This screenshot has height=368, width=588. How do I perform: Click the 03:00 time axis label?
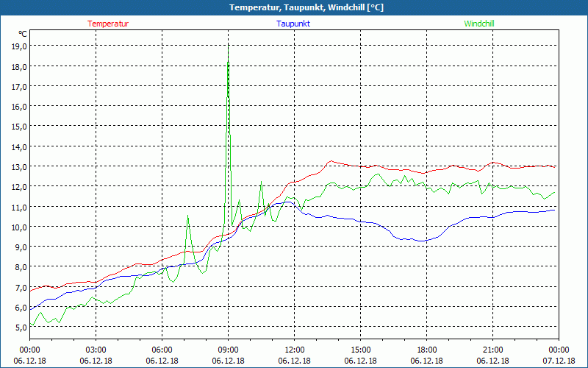click(96, 350)
